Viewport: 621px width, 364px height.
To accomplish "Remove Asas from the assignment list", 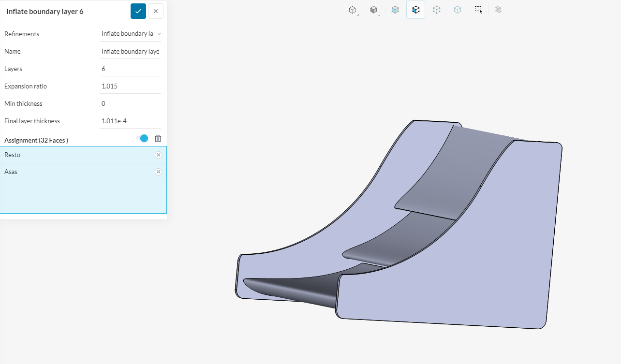I will point(158,172).
